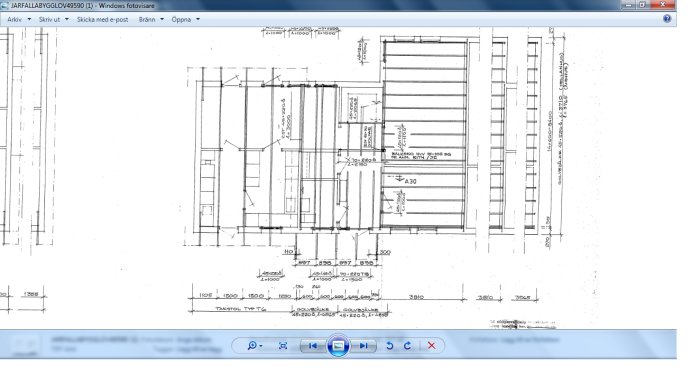Expand the Arkiv dropdown arrow

pos(29,19)
